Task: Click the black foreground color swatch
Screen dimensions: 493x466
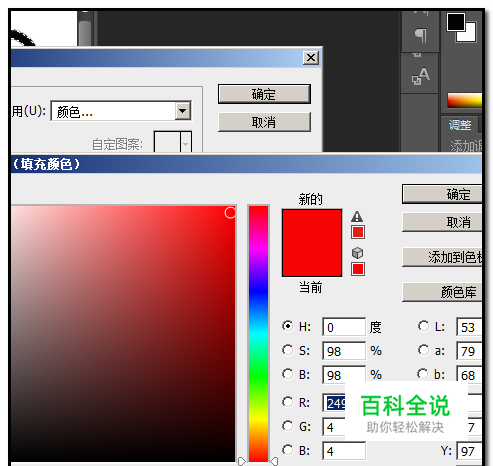Action: (456, 22)
